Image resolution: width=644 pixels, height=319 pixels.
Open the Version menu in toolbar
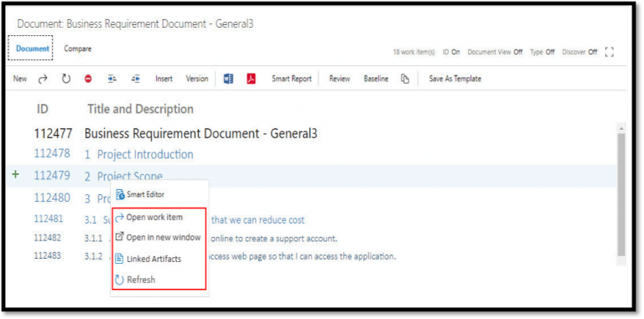pyautogui.click(x=197, y=79)
